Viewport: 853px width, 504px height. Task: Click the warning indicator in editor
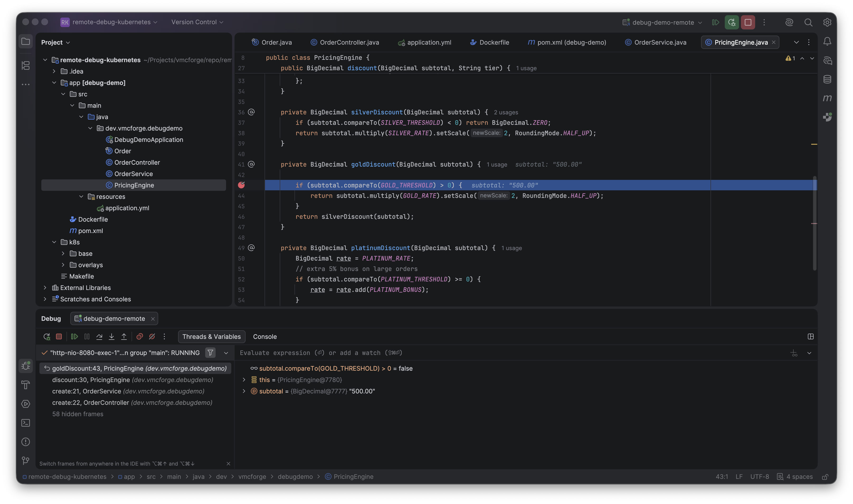click(790, 58)
